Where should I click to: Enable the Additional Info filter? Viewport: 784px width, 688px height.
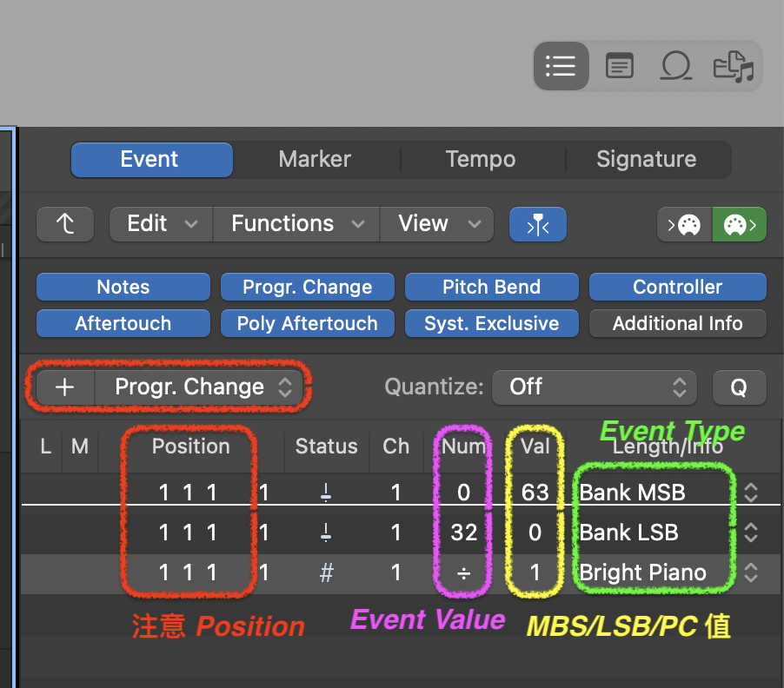(677, 324)
